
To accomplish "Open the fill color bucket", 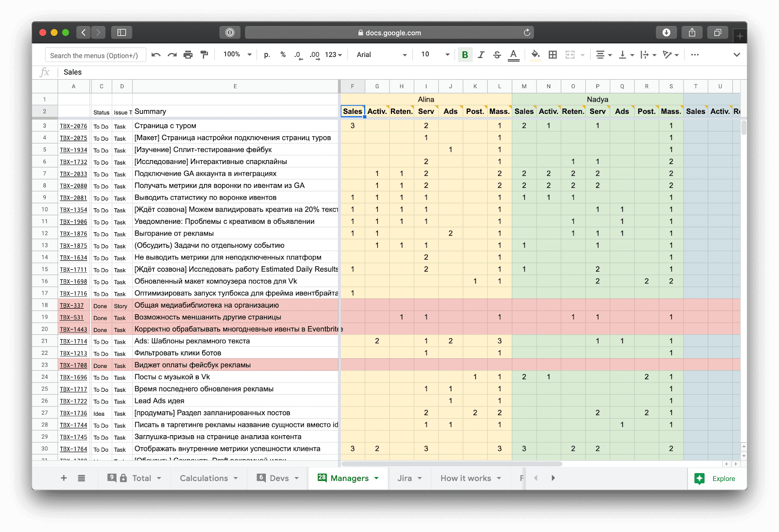I will pyautogui.click(x=536, y=55).
